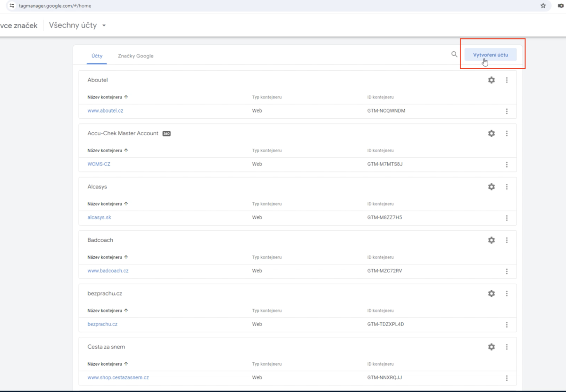Bookmark page with star icon
The height and width of the screenshot is (392, 566).
pyautogui.click(x=543, y=6)
